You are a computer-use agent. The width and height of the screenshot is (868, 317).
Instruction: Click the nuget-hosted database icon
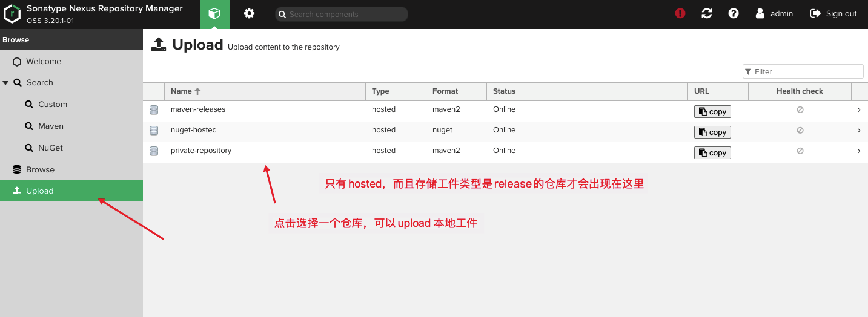(154, 131)
